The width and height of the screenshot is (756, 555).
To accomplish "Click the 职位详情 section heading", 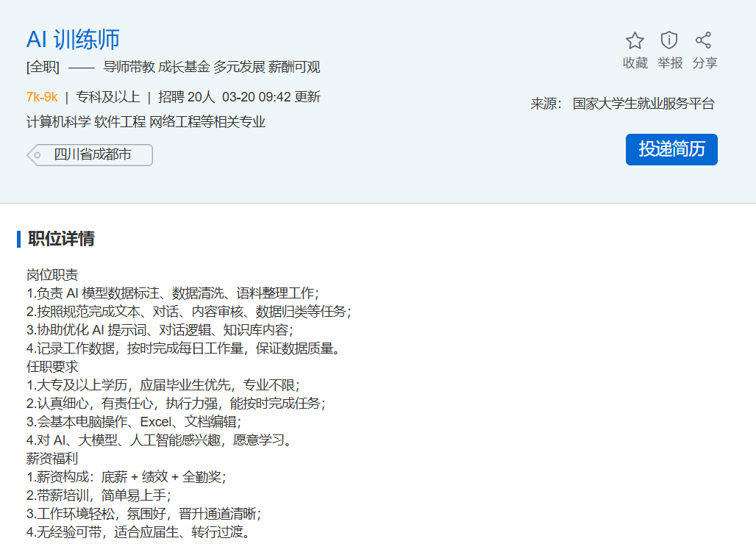I will tap(61, 239).
